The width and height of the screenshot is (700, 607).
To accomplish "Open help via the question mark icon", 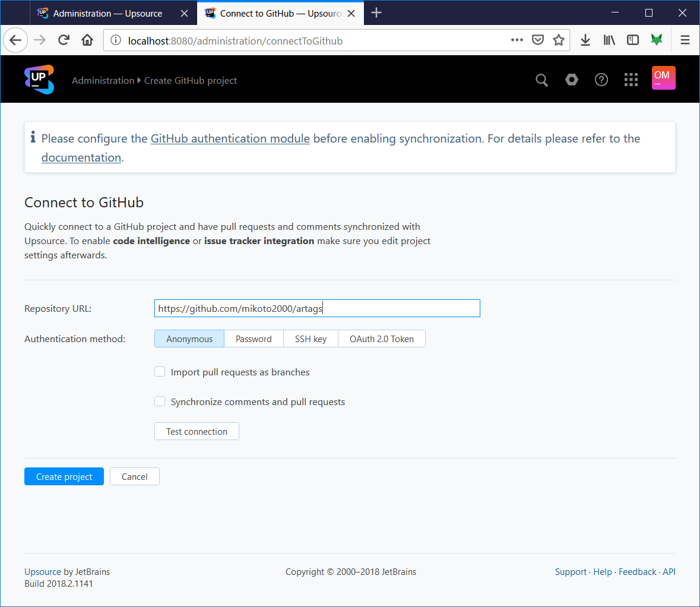I will [601, 79].
